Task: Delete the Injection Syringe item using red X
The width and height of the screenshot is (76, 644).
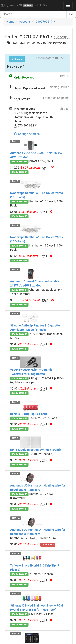Action: coord(51,460)
